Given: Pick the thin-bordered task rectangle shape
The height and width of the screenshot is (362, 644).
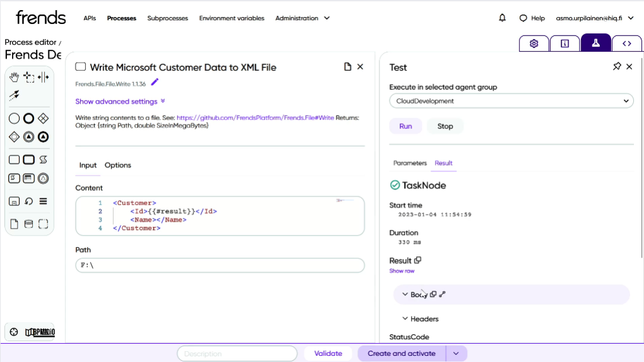Looking at the screenshot, I should (14, 159).
